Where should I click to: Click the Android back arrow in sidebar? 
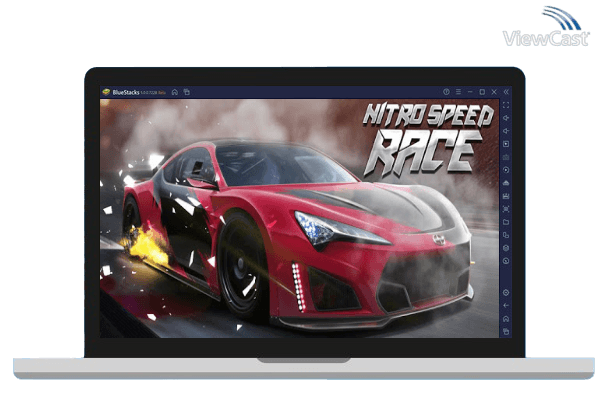point(506,306)
